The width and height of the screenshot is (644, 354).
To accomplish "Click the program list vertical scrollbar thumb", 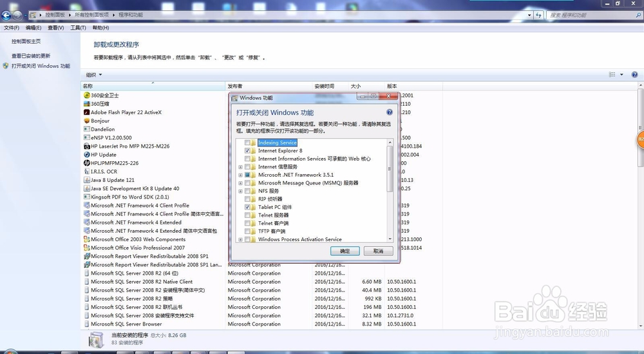I will pos(641,128).
